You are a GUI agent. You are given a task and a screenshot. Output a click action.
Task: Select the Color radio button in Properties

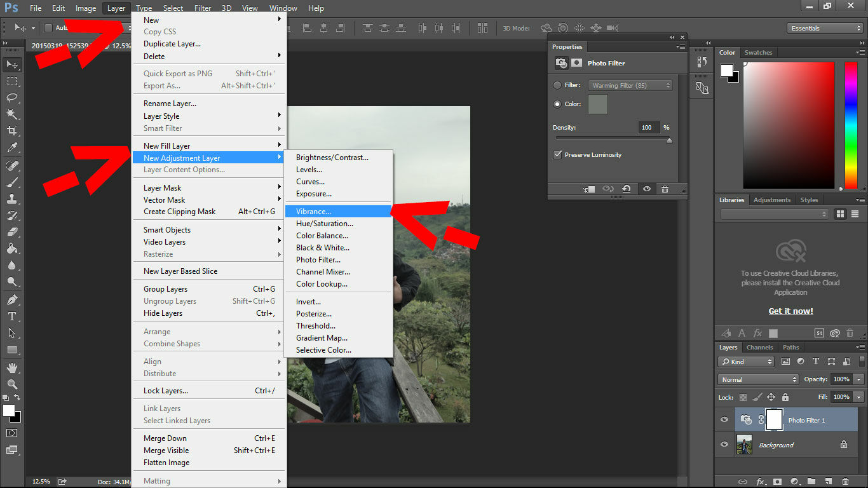[556, 104]
